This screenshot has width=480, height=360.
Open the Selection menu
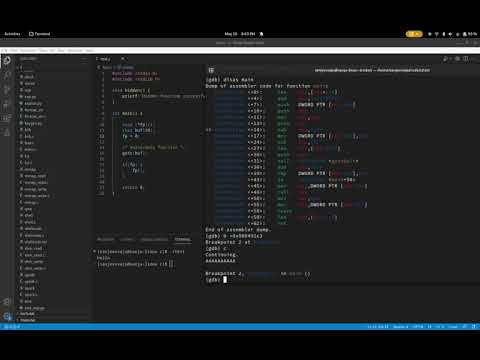pos(28,50)
